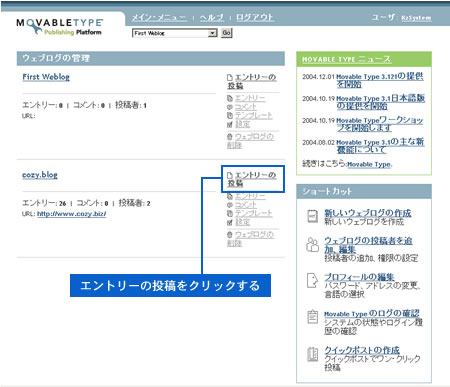Open the First Weblog title link

coord(46,77)
